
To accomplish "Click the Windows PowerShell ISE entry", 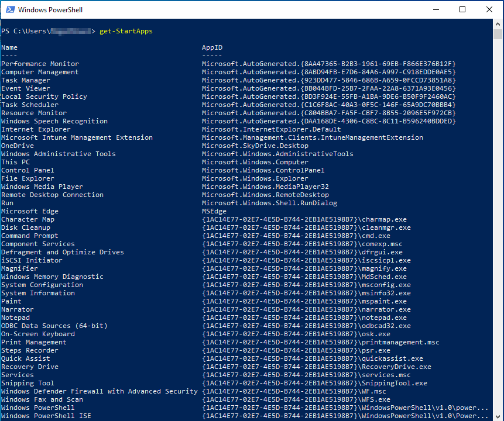I will [46, 416].
